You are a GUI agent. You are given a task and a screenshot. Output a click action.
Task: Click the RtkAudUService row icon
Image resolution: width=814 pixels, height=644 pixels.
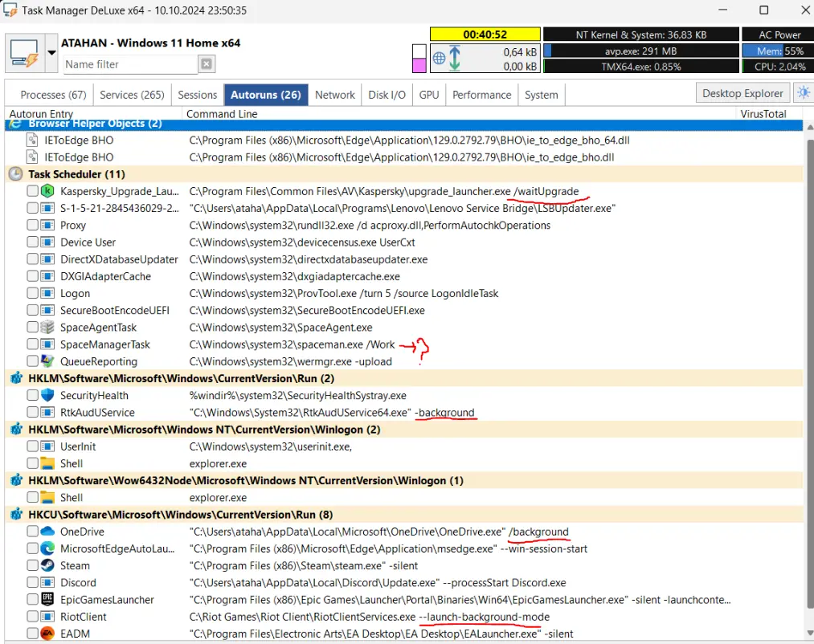tap(47, 413)
